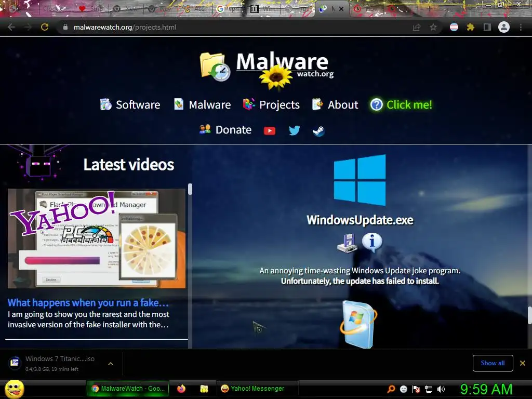Click the blue Windows logo for WindowsUpdate.exe
The image size is (532, 399).
click(x=360, y=180)
